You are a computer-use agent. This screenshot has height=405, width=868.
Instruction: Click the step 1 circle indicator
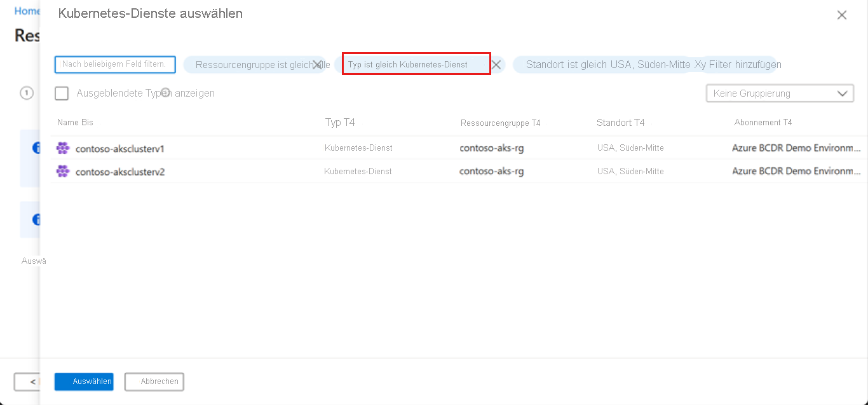pos(26,93)
